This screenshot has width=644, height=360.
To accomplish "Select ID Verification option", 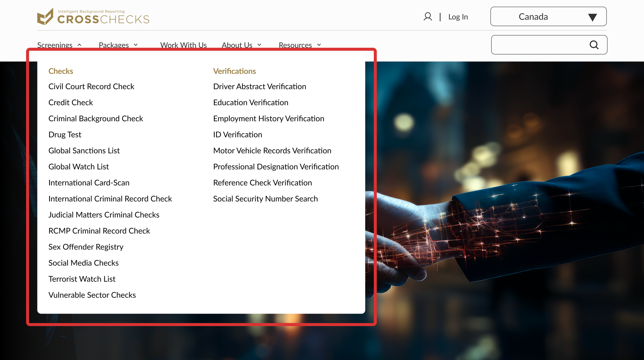I will 238,135.
